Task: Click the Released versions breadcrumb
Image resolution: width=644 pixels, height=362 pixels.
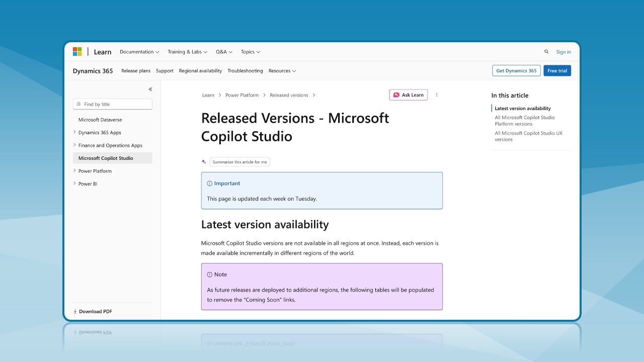Action: (289, 95)
